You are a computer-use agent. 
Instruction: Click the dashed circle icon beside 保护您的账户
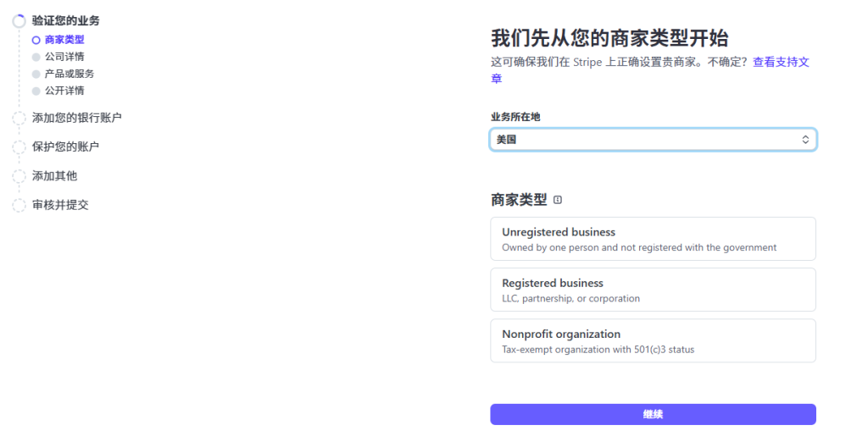click(x=19, y=147)
